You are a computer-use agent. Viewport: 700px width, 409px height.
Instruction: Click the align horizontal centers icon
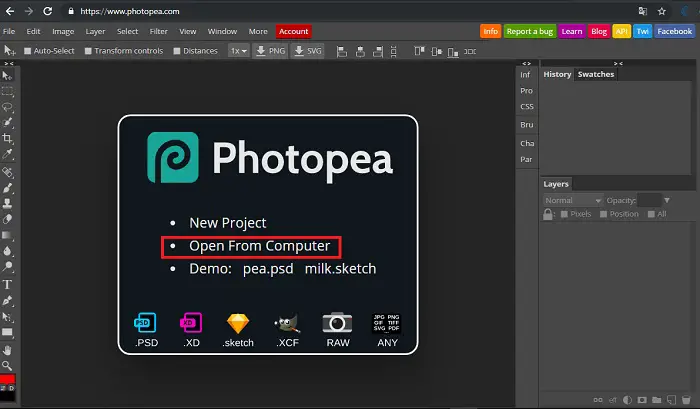[360, 51]
